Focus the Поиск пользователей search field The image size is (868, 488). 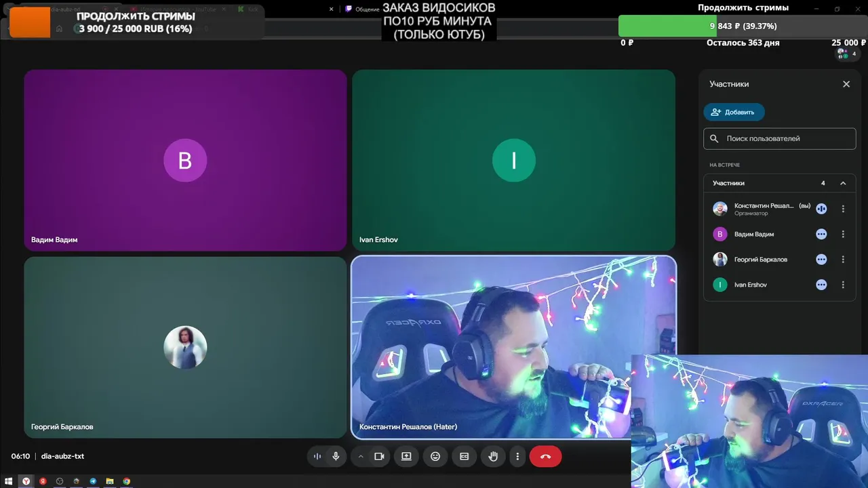pos(780,138)
